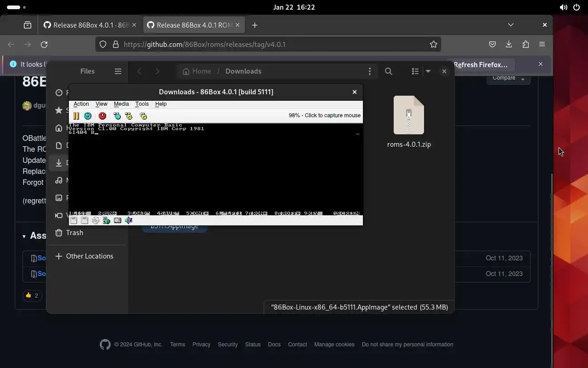Click first floppy drive status bar icon
588x368 pixels.
point(73,220)
